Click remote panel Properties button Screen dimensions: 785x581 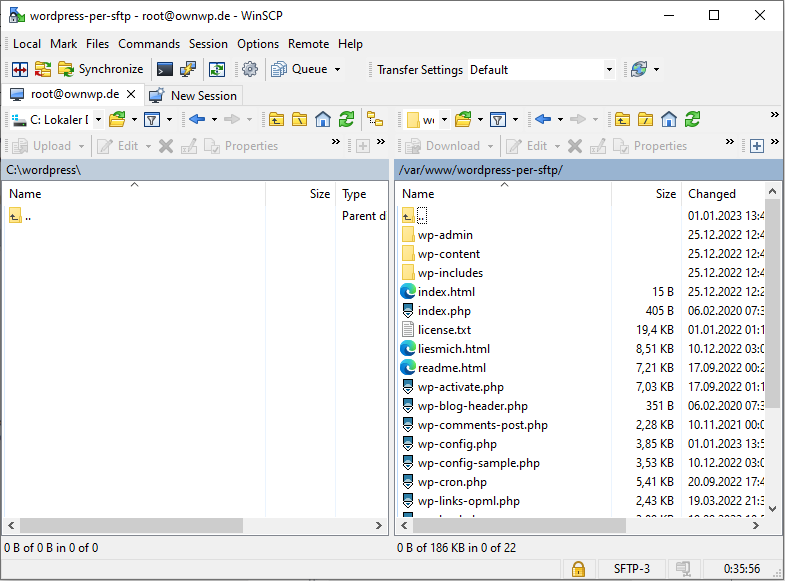click(650, 146)
